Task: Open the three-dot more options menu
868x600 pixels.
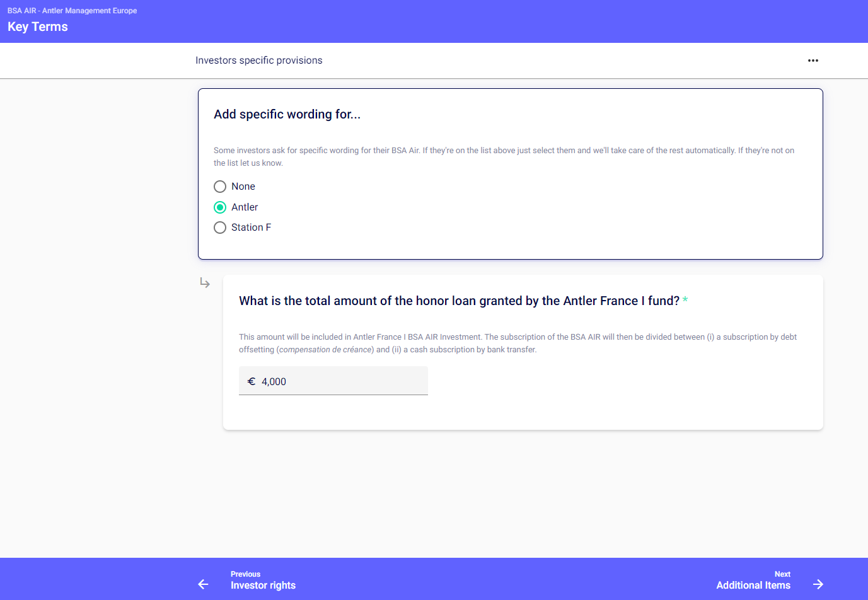Action: 813,61
